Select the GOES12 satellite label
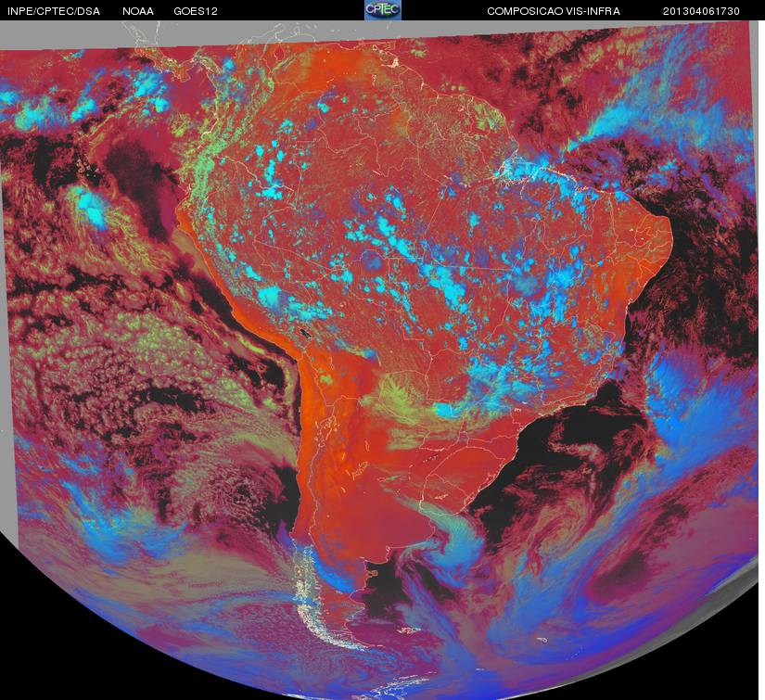Viewport: 765px width, 700px height. pyautogui.click(x=196, y=11)
